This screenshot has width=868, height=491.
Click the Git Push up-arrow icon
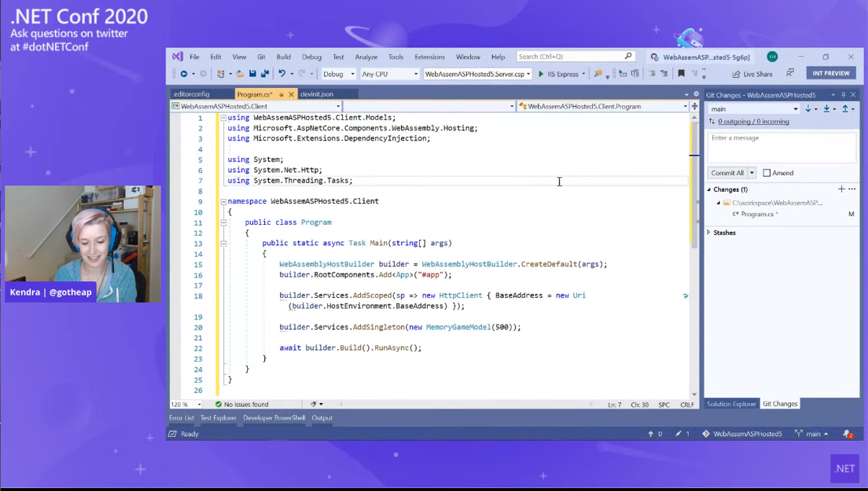846,109
